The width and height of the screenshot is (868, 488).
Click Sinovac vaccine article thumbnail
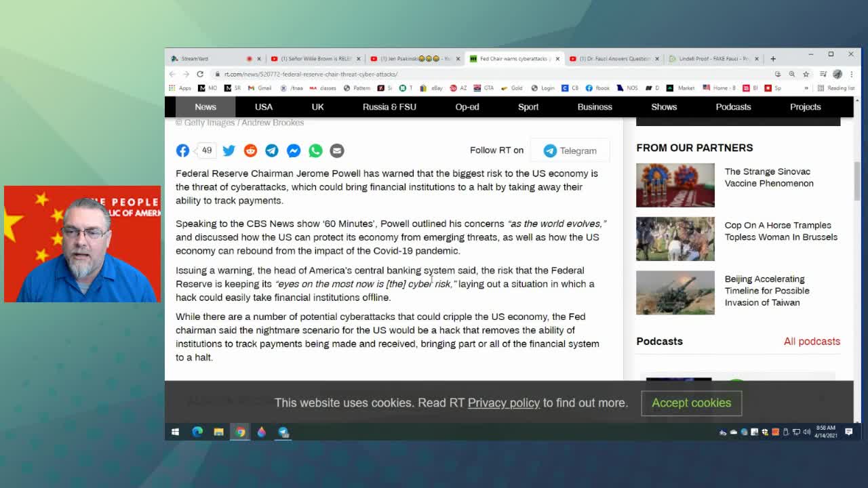point(675,185)
